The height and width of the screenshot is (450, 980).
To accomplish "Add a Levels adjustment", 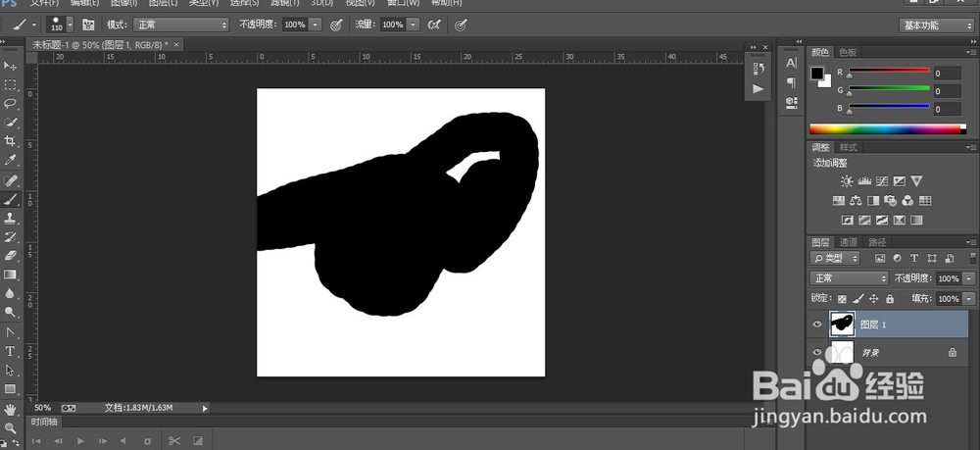I will coord(864,181).
